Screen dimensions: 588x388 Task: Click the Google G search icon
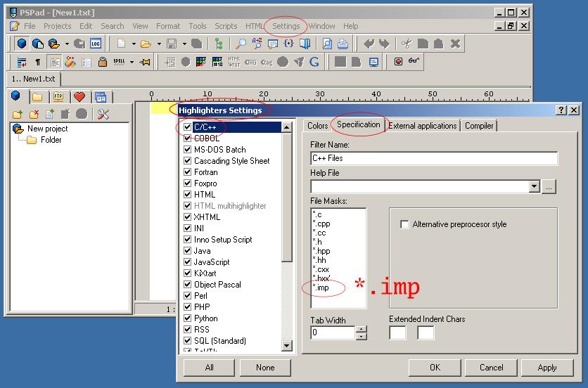click(314, 61)
